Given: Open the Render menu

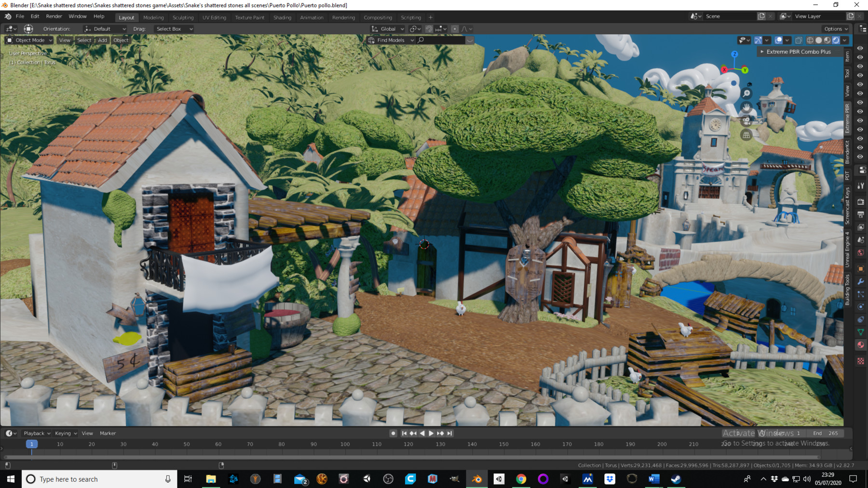Looking at the screenshot, I should pos(54,17).
